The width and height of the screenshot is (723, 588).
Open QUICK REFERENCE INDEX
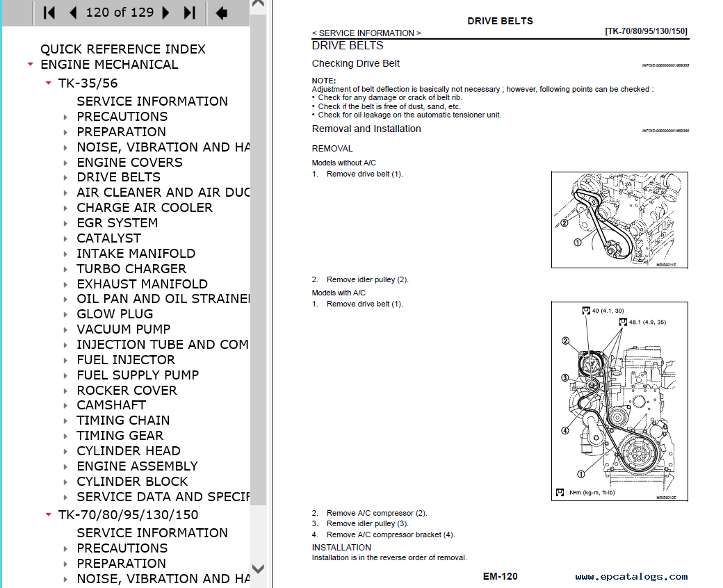pos(122,49)
